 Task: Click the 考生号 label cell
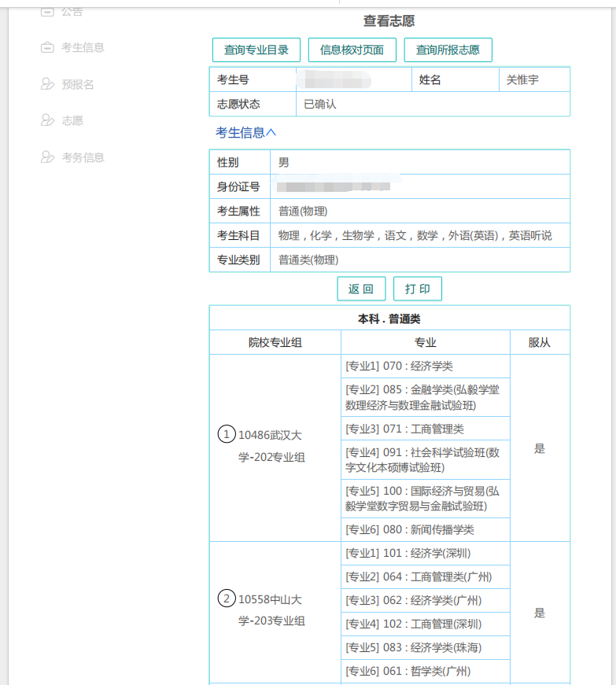coord(253,79)
